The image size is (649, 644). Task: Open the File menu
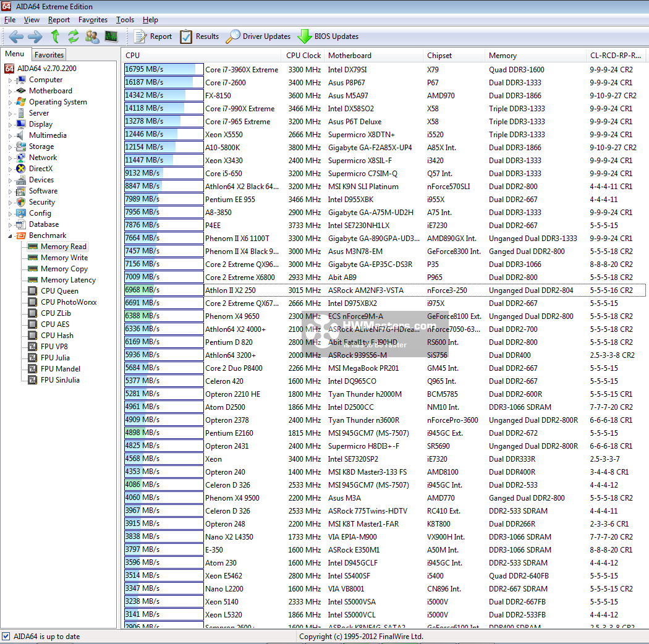pyautogui.click(x=10, y=20)
